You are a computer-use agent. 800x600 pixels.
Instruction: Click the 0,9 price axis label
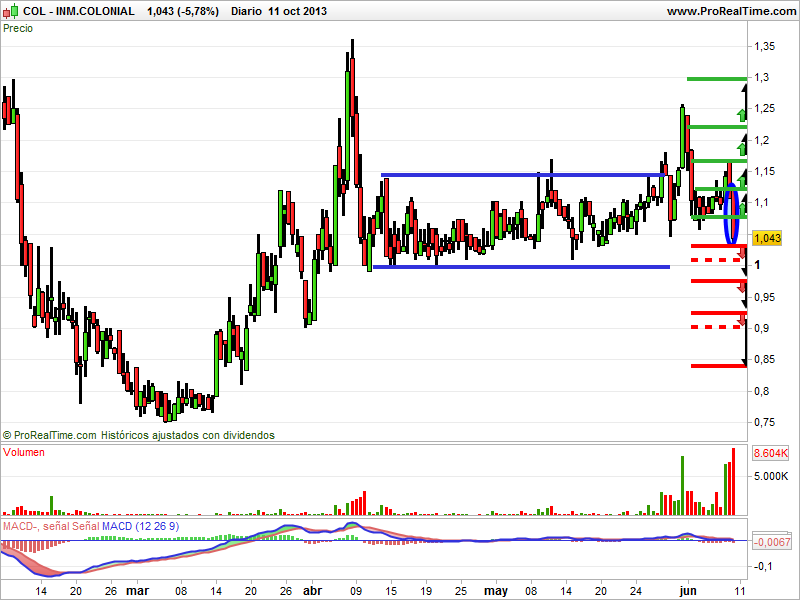(x=761, y=328)
